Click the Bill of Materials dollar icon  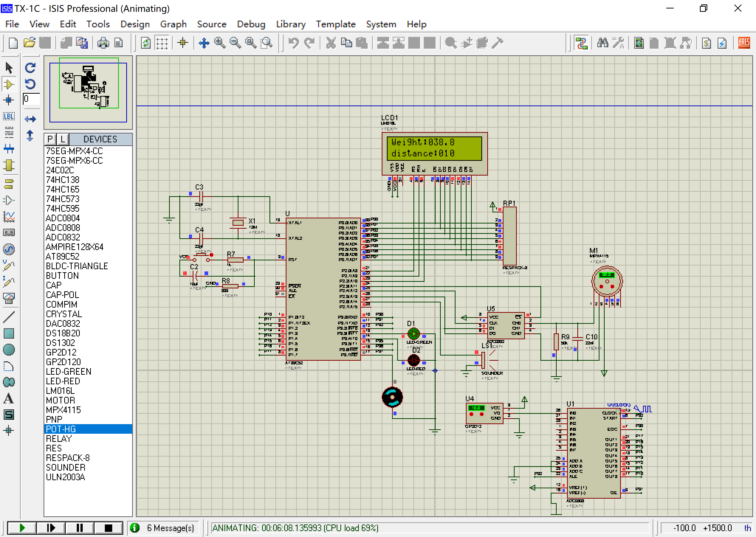pyautogui.click(x=707, y=43)
